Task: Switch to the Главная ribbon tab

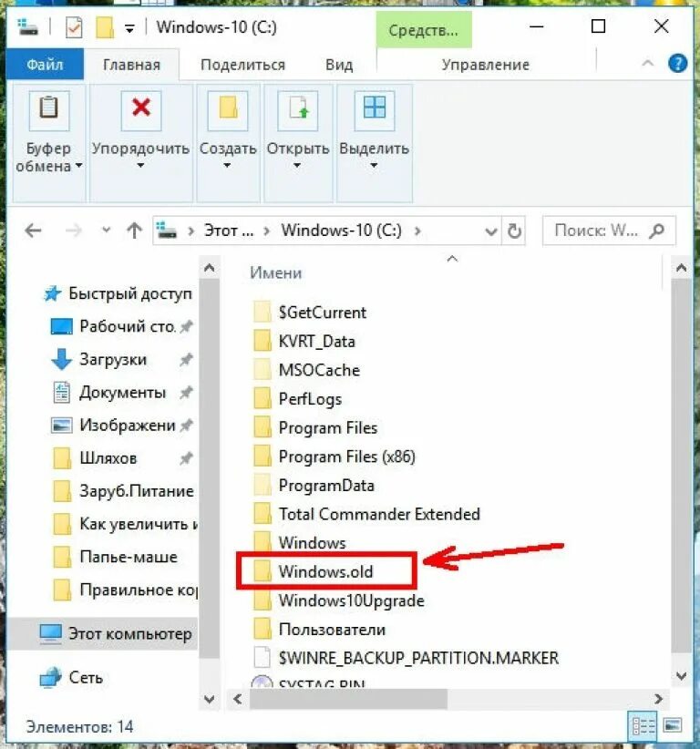Action: [131, 64]
